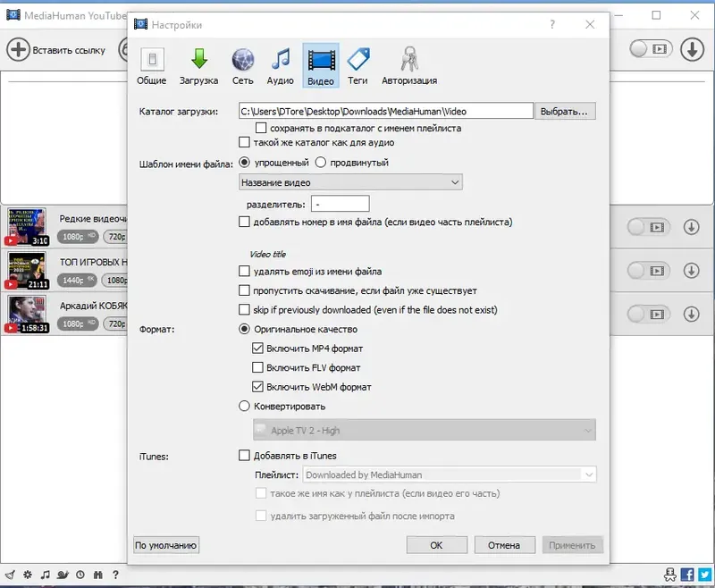Viewport: 715px width, 588px height.
Task: Click the binoculars search icon
Action: click(98, 575)
